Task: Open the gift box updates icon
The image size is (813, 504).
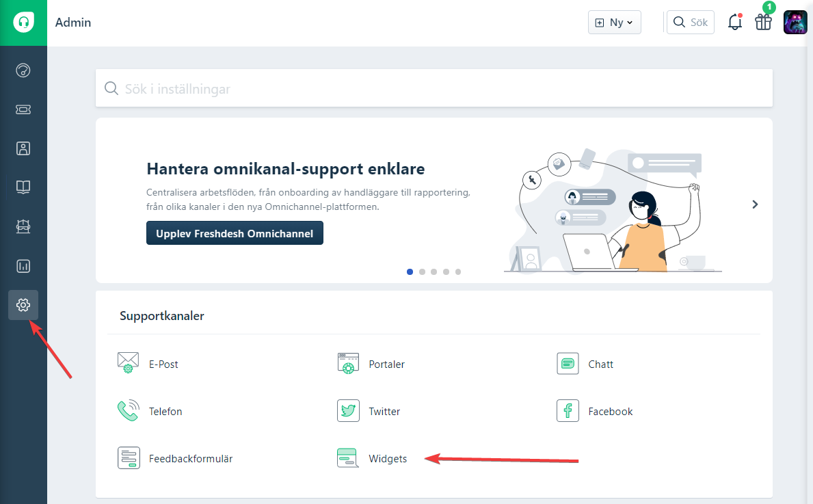Action: [763, 23]
